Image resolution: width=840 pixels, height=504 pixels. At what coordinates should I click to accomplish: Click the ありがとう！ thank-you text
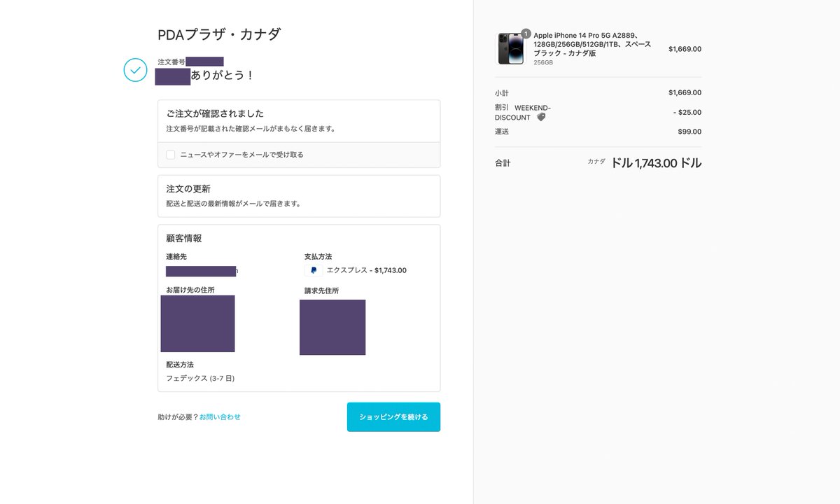coord(222,75)
